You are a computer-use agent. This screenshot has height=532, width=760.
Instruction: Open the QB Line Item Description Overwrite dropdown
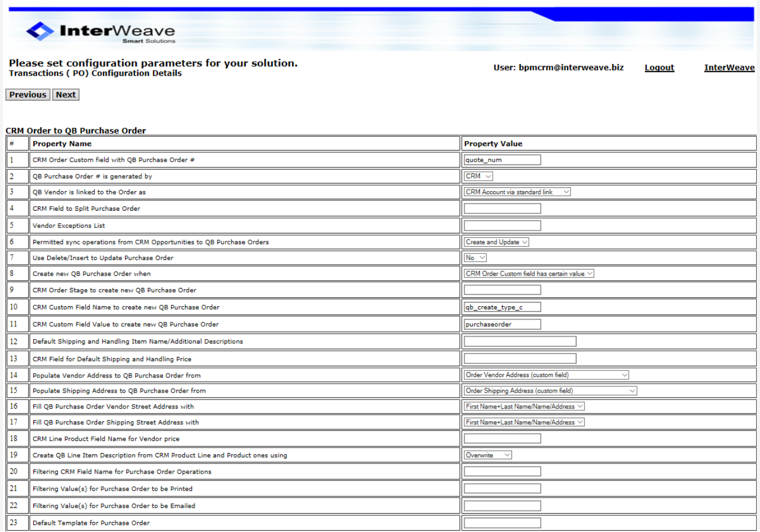[x=488, y=455]
